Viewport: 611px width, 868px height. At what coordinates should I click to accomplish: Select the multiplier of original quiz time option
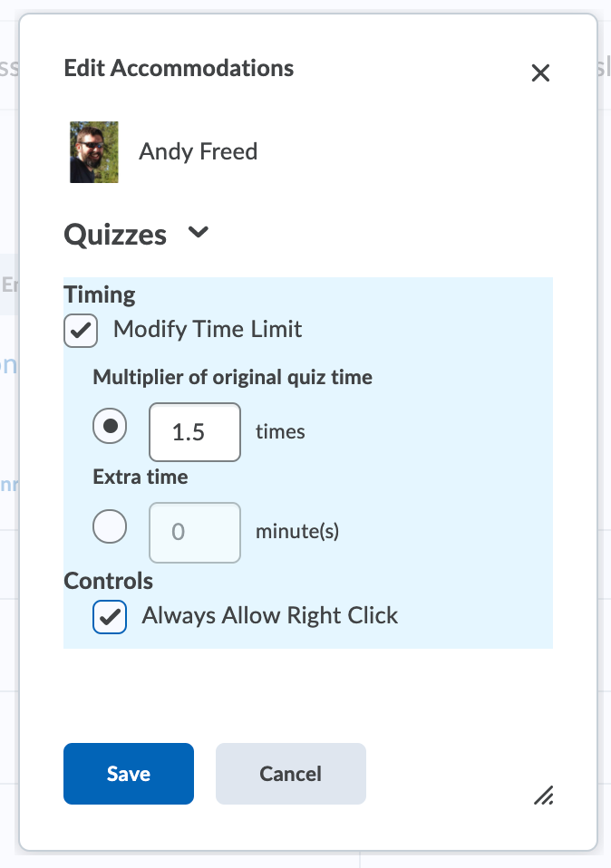click(110, 426)
